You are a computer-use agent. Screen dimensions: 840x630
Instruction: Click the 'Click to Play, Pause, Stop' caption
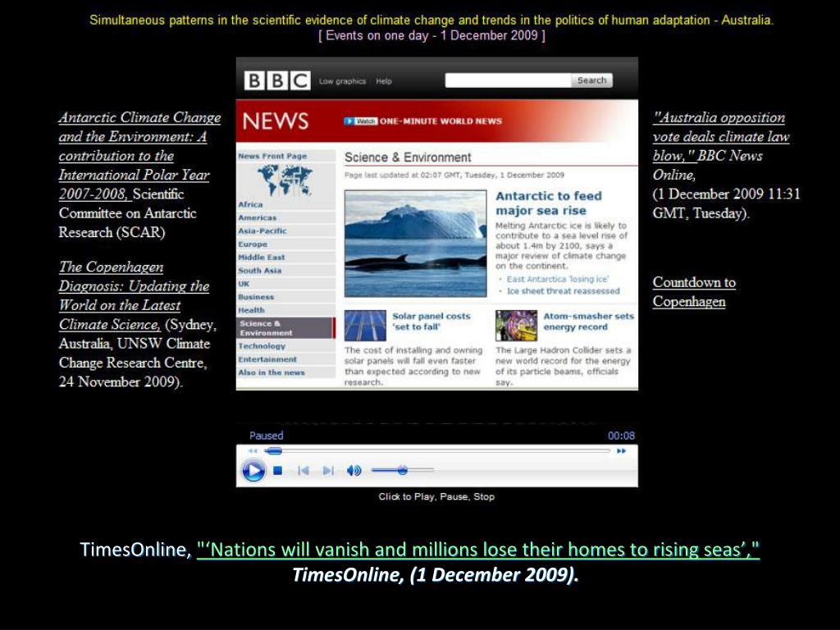pos(436,496)
